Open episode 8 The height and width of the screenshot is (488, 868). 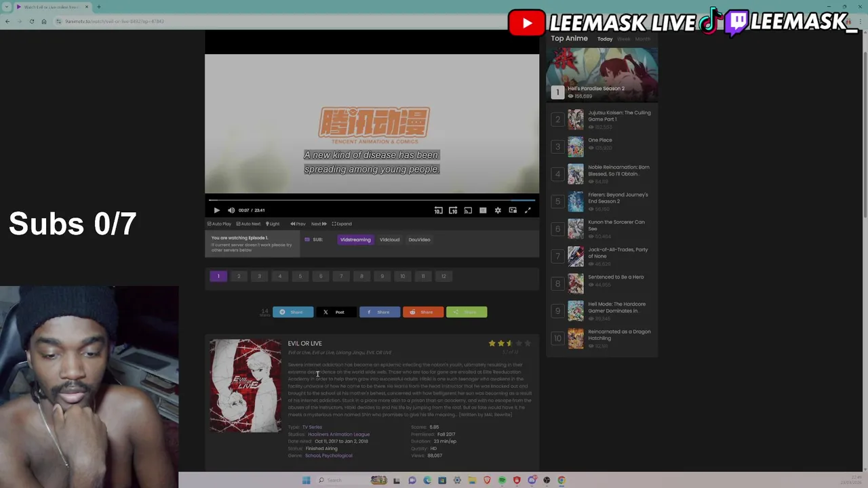361,276
